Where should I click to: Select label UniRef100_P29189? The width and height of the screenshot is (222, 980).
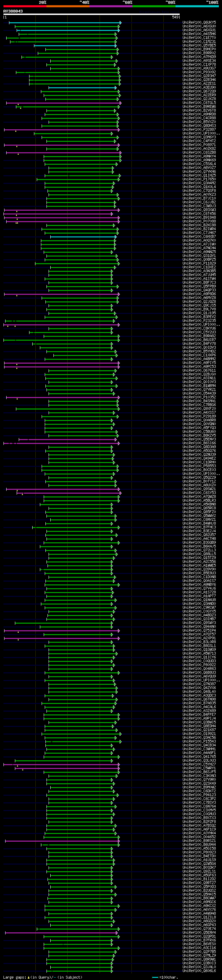tap(199, 416)
